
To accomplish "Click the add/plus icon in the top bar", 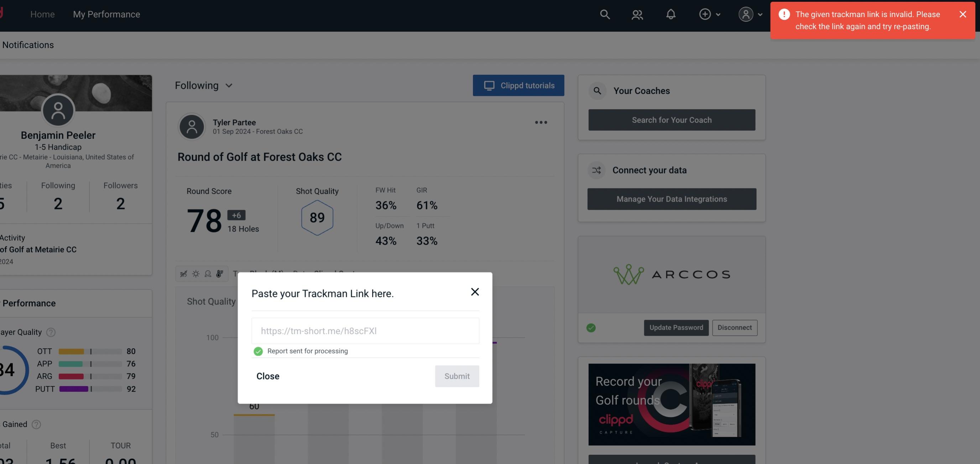I will (705, 14).
